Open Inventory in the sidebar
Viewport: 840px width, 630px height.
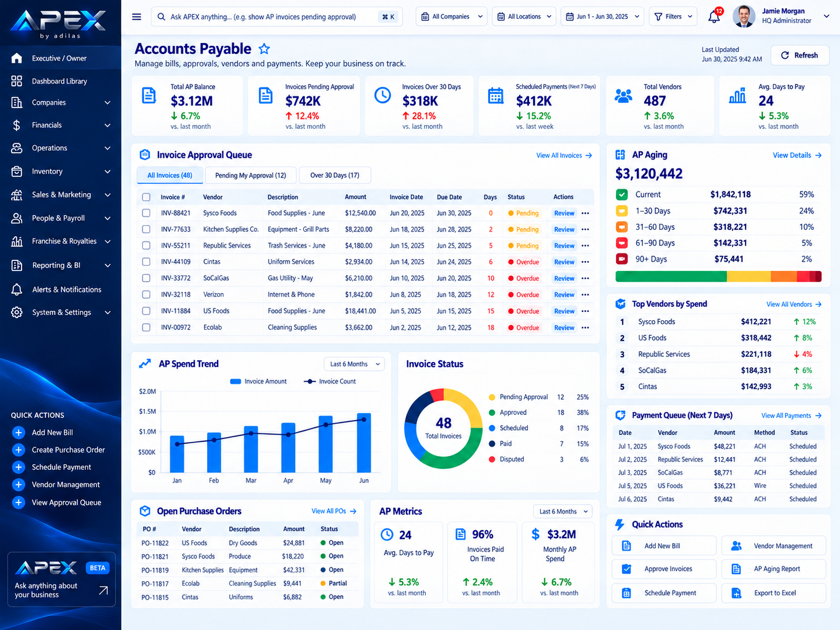click(60, 172)
